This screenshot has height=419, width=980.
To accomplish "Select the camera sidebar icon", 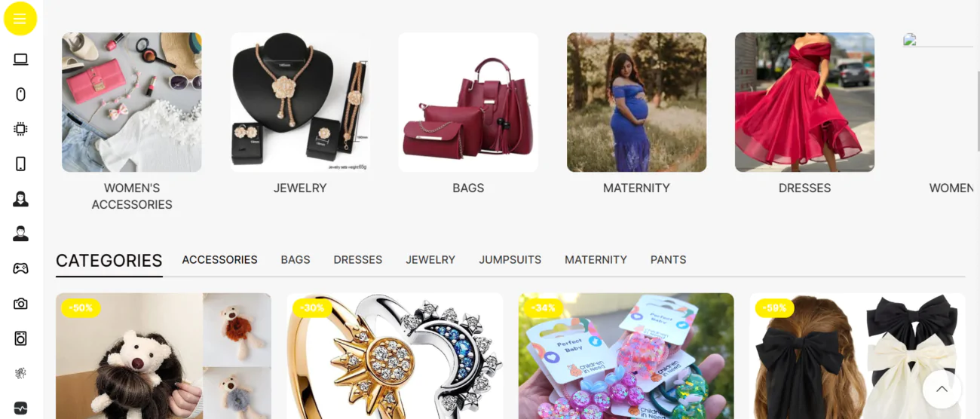I will point(20,304).
